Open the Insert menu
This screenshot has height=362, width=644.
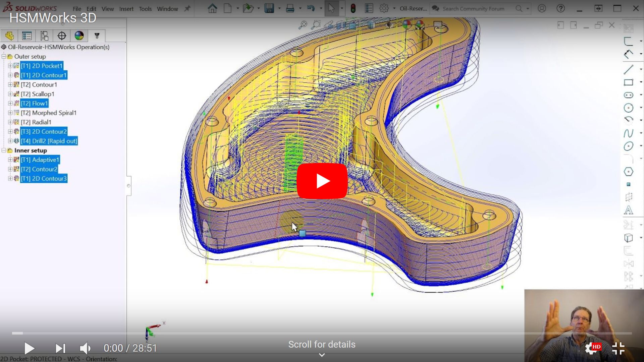click(x=126, y=9)
